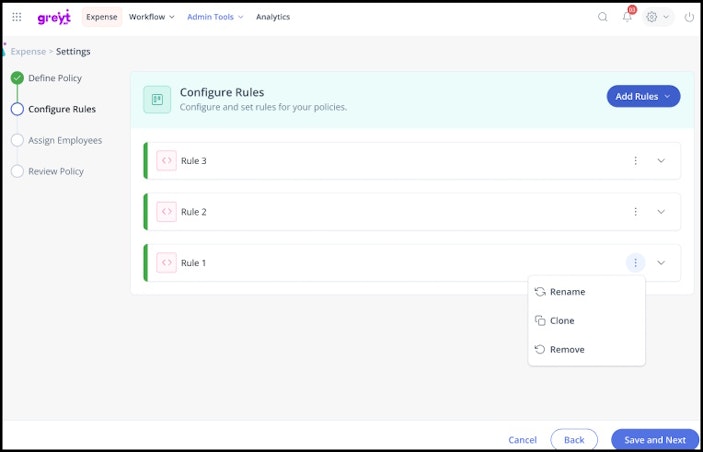703x452 pixels.
Task: Open the notifications bell
Action: [627, 17]
